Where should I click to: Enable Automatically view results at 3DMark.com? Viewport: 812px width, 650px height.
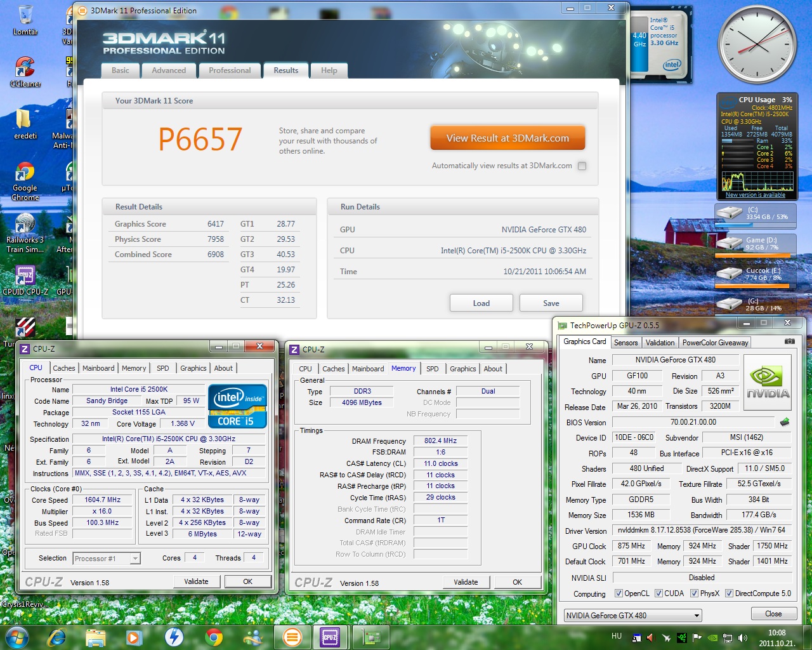point(582,166)
